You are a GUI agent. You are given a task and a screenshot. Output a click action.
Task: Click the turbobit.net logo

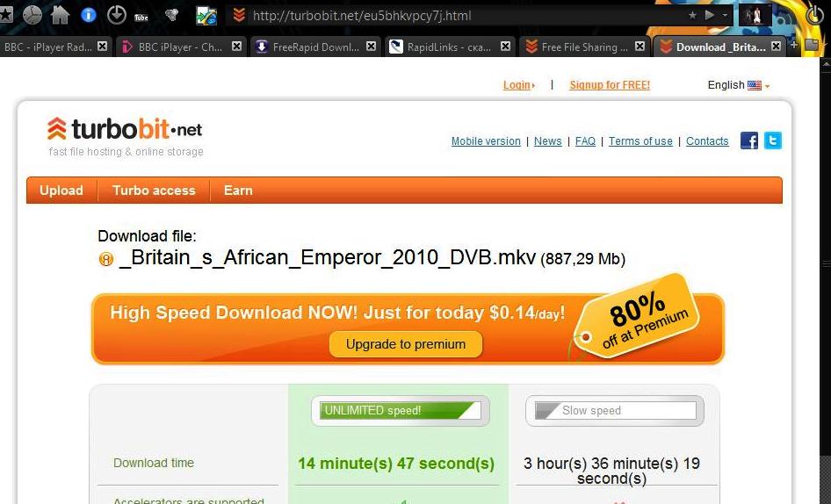pyautogui.click(x=125, y=130)
